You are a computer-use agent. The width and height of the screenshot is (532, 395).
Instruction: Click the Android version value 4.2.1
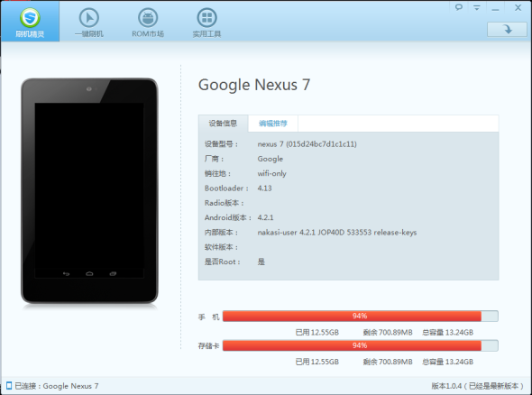[265, 217]
